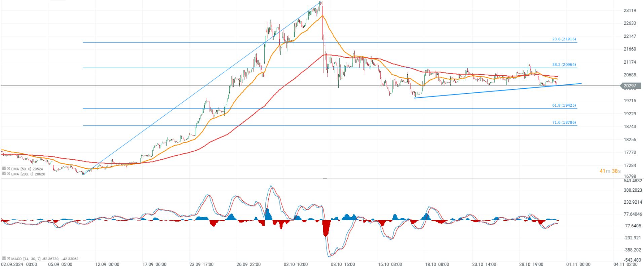
Task: Open settings menu for the EMA 50 indicator
Action: [x=4, y=168]
